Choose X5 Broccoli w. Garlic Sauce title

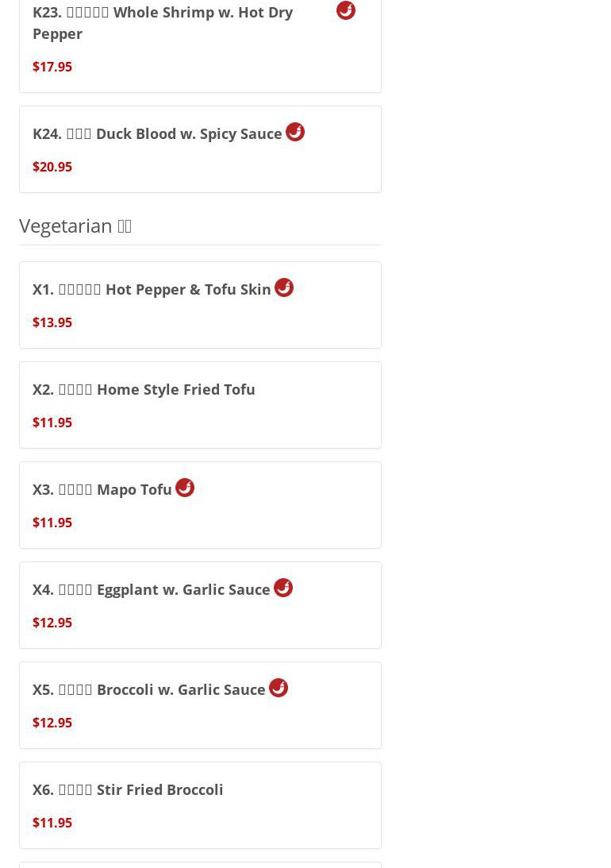[x=149, y=689]
